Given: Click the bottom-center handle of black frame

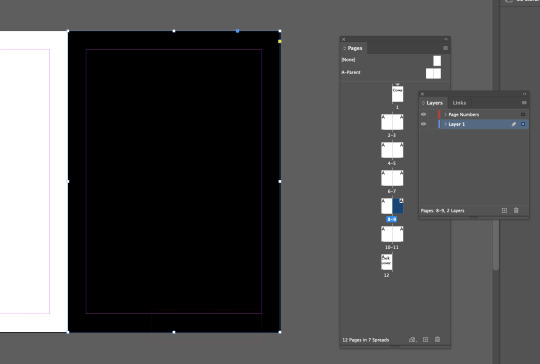Looking at the screenshot, I should click(174, 332).
